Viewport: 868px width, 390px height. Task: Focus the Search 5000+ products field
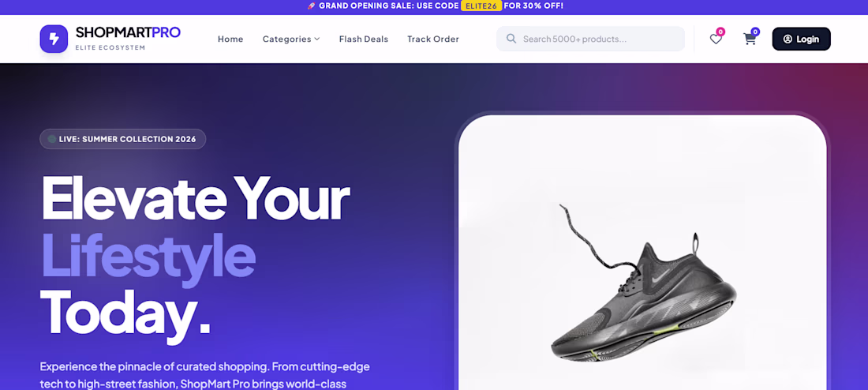pos(590,39)
